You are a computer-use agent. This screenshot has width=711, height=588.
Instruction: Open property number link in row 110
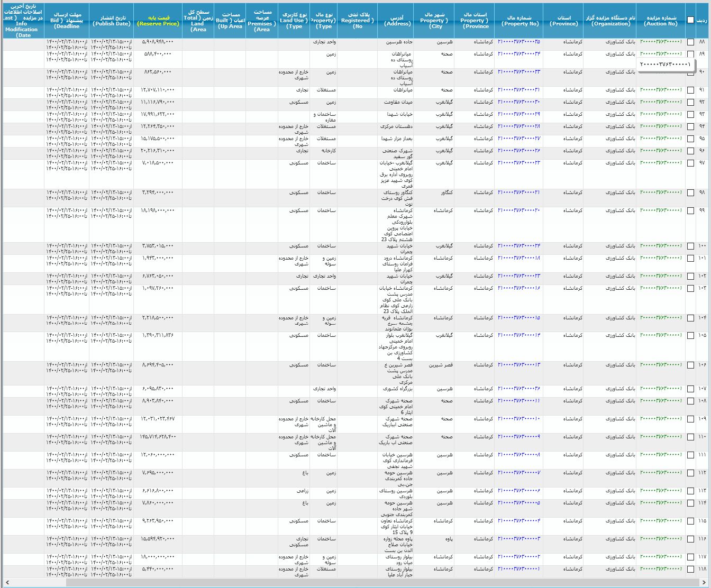click(x=519, y=437)
